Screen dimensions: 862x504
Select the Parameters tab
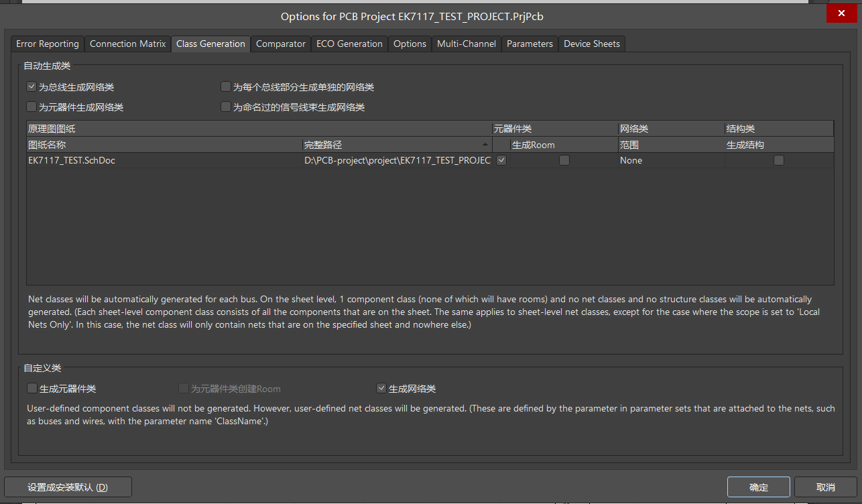[x=530, y=44]
